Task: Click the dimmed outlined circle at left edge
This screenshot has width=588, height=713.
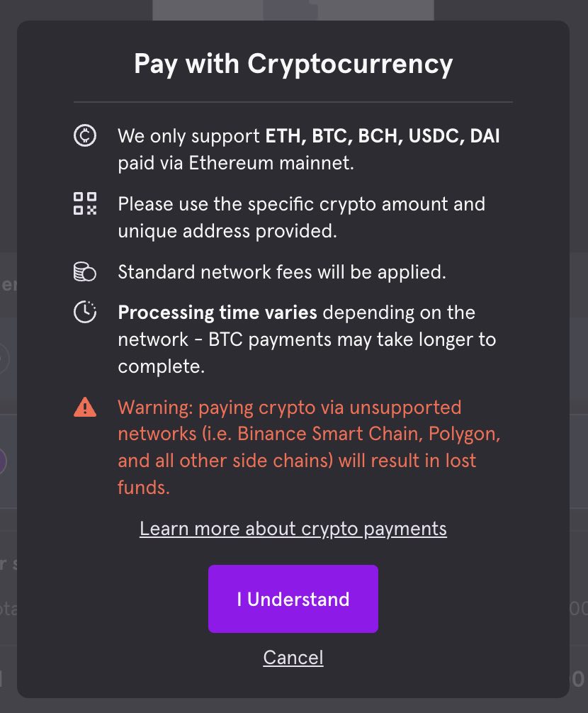Action: (4, 358)
